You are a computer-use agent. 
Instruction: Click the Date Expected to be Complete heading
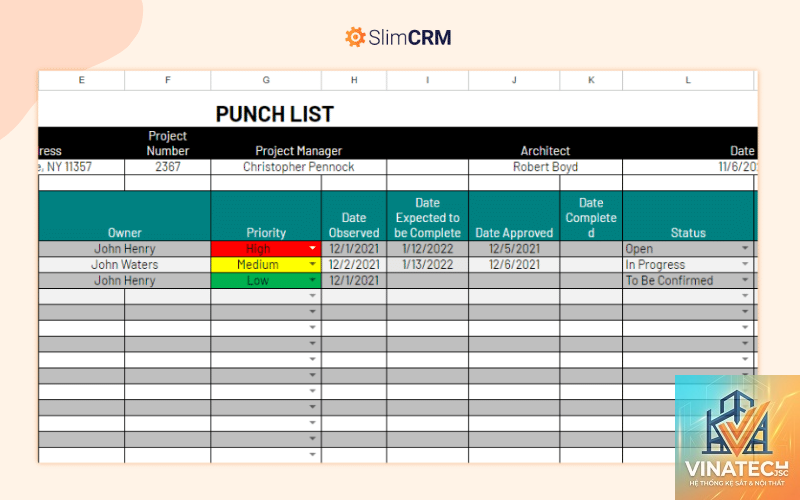[428, 216]
